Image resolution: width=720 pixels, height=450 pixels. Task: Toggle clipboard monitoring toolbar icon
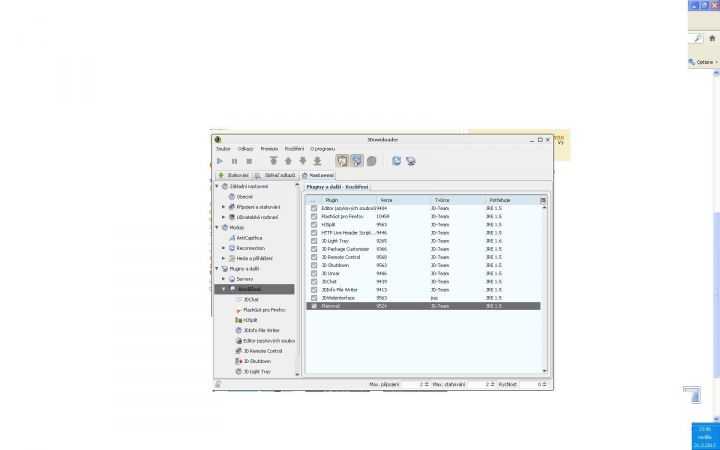coord(342,161)
